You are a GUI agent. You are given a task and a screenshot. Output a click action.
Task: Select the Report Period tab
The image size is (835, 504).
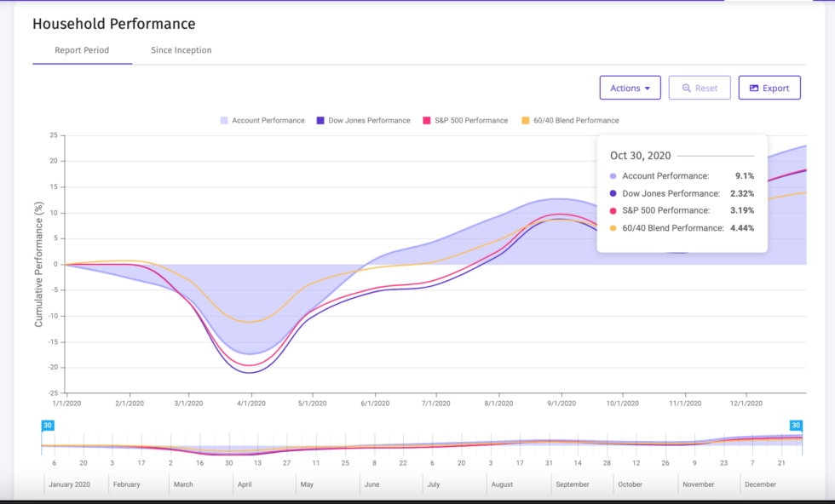pos(82,49)
